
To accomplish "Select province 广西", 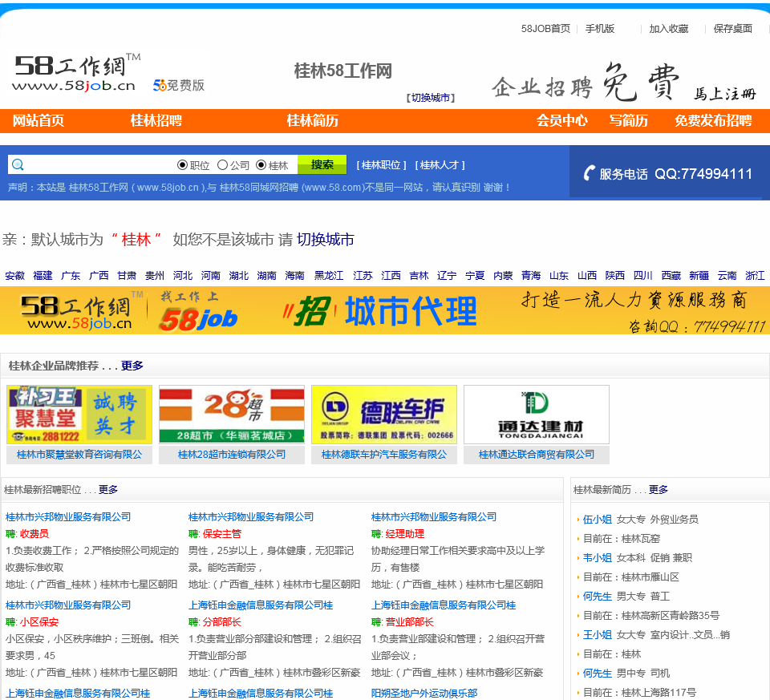I will pyautogui.click(x=99, y=275).
